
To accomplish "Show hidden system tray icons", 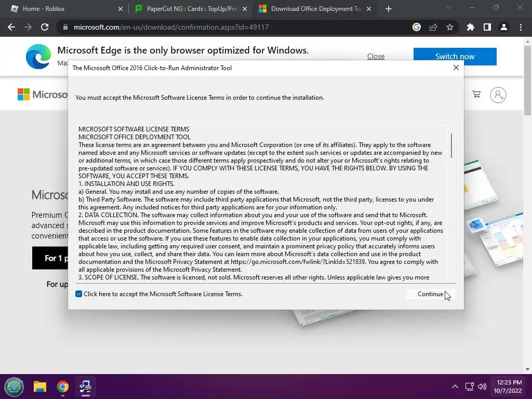I will point(455,387).
